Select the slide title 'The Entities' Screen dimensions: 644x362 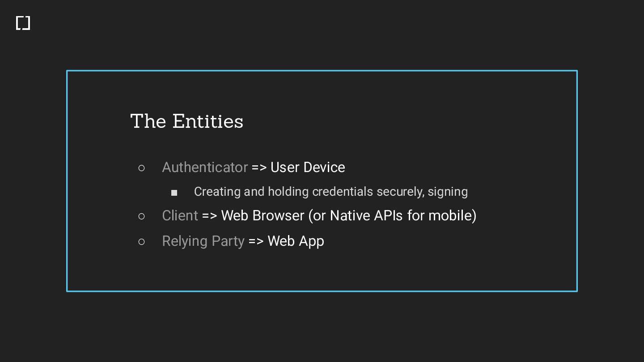[x=186, y=122]
